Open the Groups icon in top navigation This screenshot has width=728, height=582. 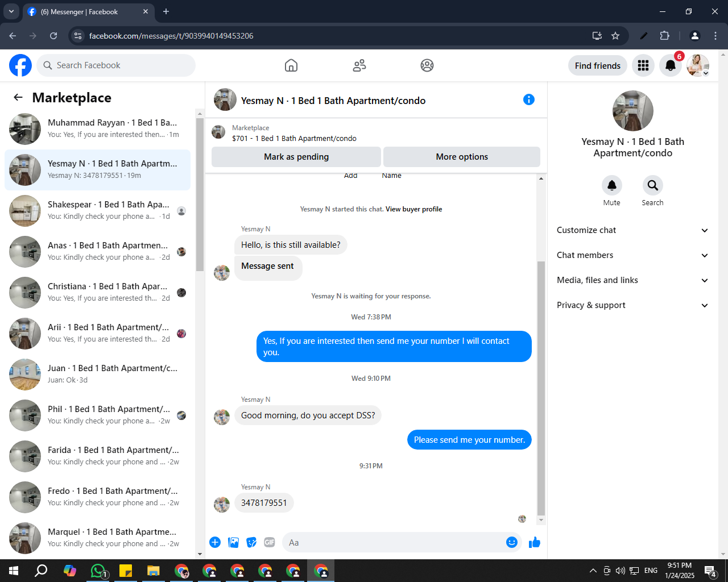pyautogui.click(x=427, y=65)
